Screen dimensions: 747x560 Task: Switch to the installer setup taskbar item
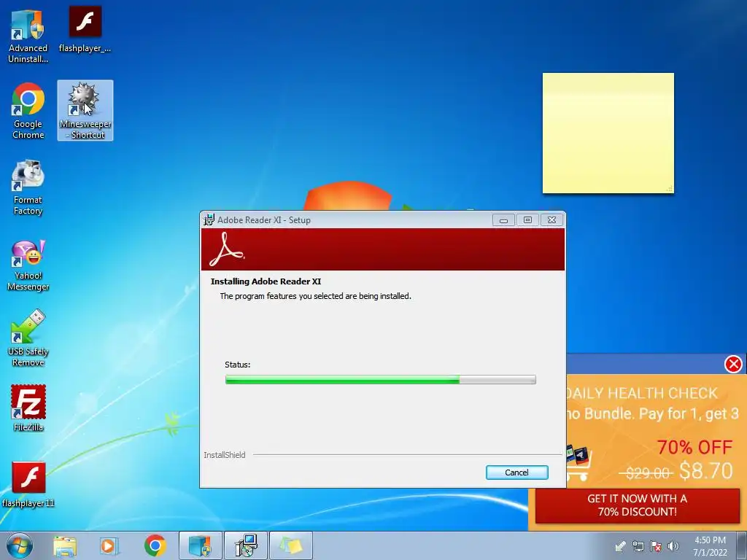(x=246, y=545)
